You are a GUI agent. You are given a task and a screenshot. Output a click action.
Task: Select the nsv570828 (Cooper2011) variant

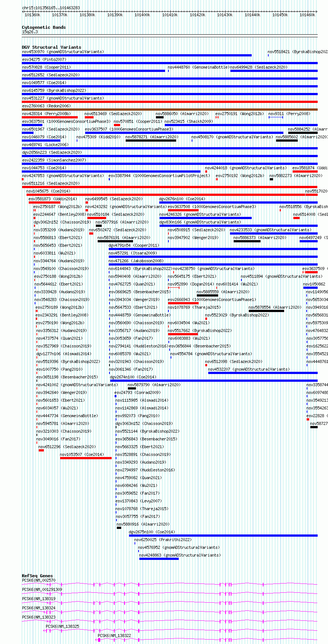click(x=46, y=67)
